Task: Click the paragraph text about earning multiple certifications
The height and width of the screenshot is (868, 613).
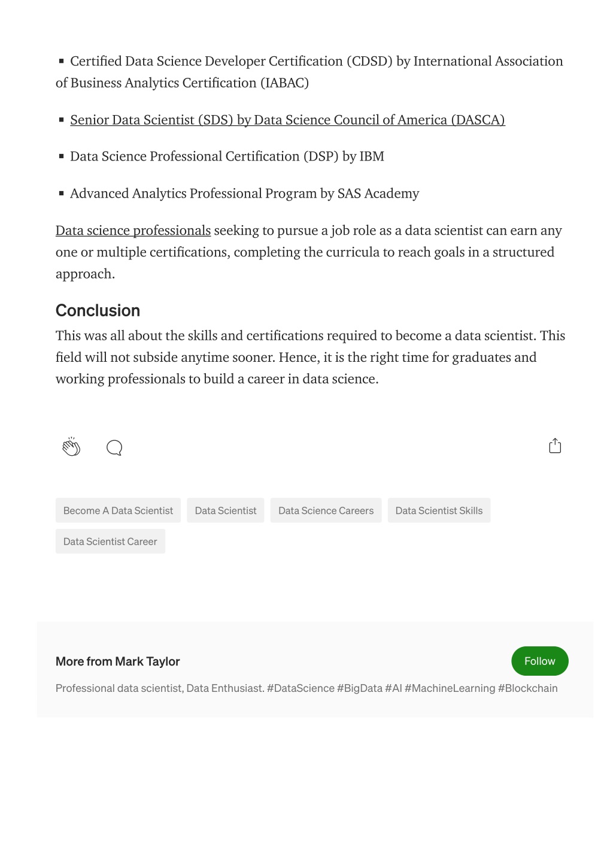Action: [309, 252]
